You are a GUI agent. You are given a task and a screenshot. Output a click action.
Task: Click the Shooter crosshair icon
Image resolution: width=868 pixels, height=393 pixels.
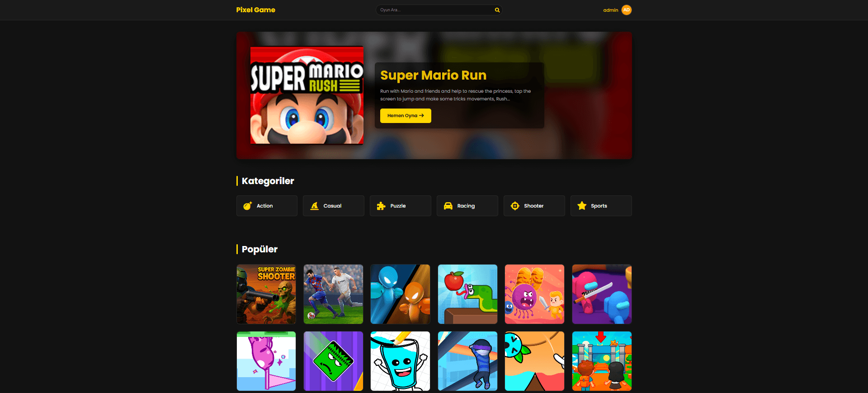(515, 206)
